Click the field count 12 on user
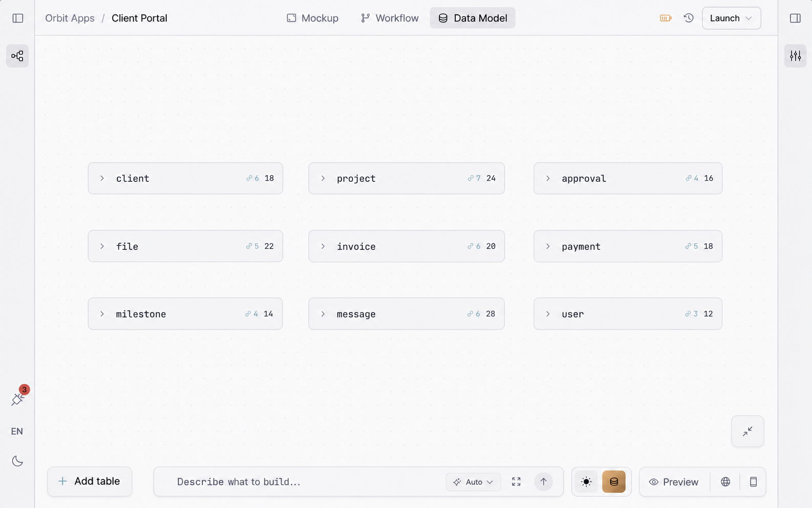Image resolution: width=812 pixels, height=508 pixels. [708, 314]
